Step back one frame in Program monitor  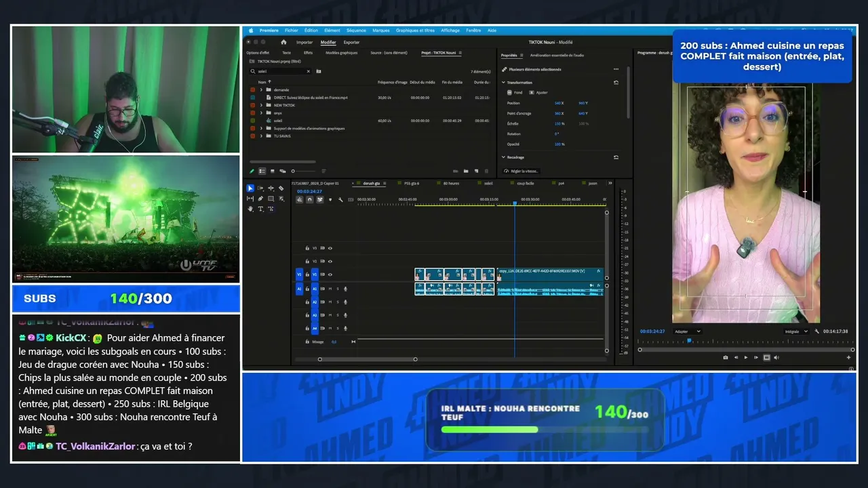click(736, 357)
